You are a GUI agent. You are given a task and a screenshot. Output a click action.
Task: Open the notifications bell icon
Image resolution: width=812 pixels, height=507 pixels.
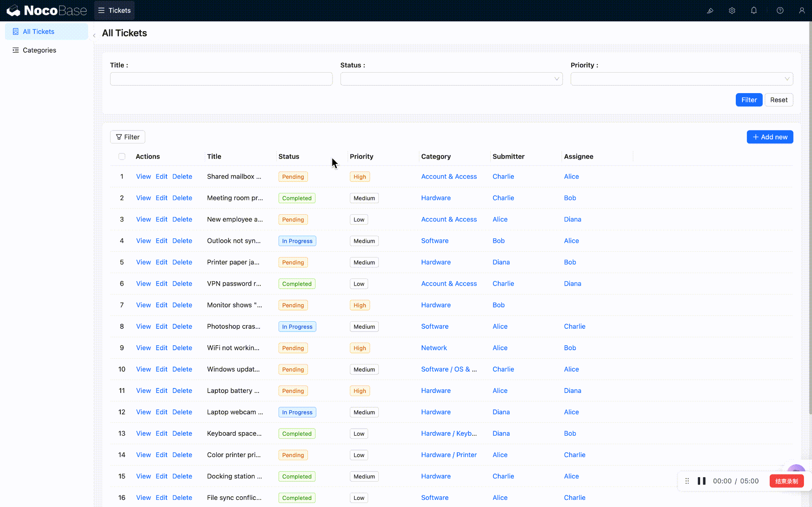pos(754,11)
